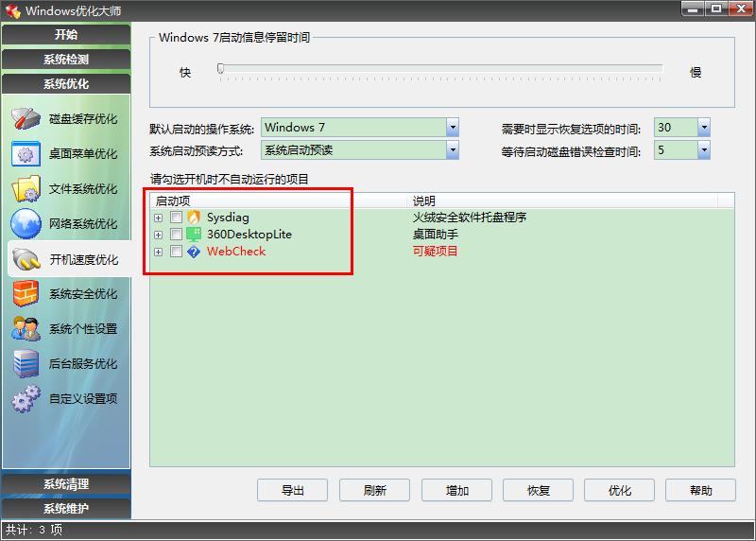Image resolution: width=756 pixels, height=541 pixels.
Task: Open the 网络系统优化 globe icon
Action: [26, 224]
